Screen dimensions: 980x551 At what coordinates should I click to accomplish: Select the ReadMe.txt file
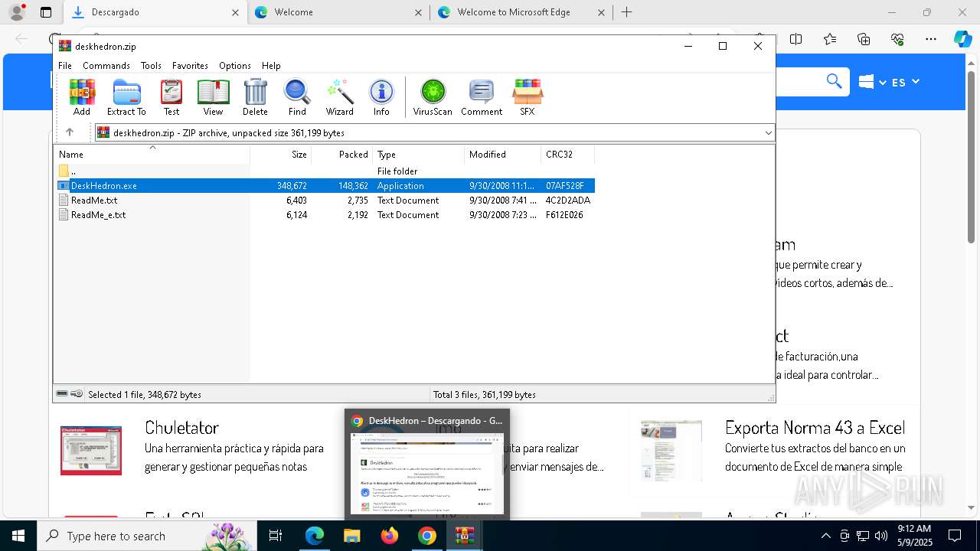coord(325,201)
